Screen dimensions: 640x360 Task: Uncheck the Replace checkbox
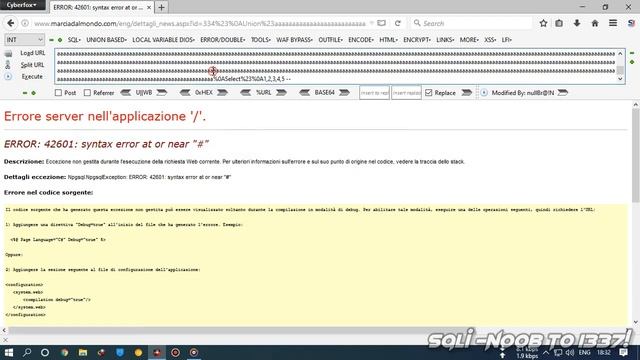point(429,93)
